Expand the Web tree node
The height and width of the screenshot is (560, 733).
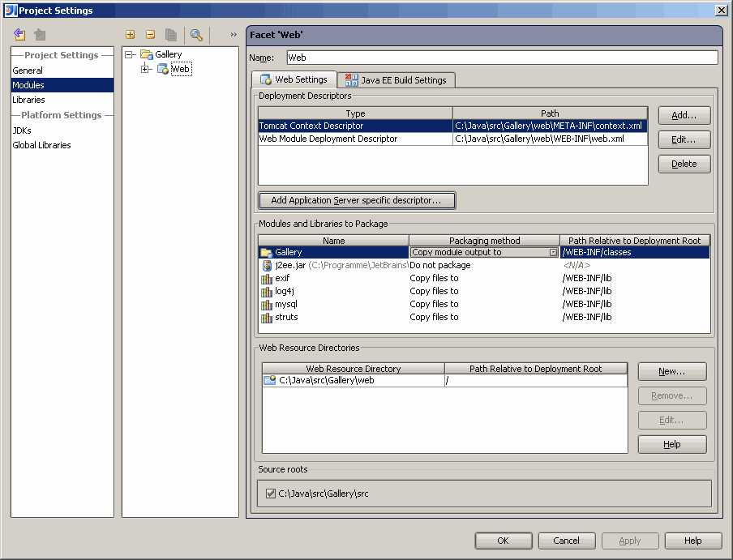145,68
